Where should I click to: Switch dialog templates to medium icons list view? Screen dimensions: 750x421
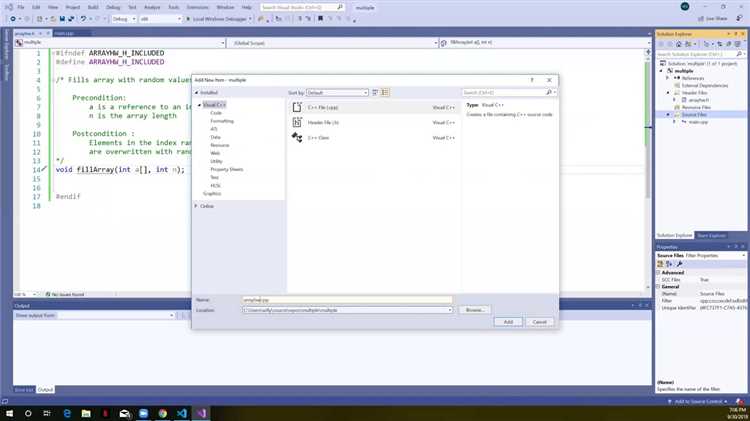[x=385, y=92]
